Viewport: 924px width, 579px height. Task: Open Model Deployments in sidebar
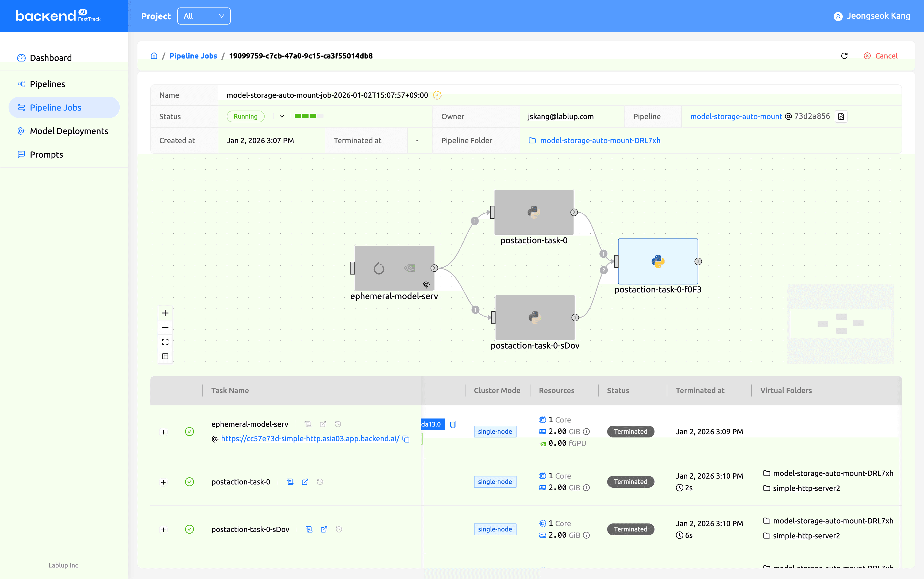69,131
